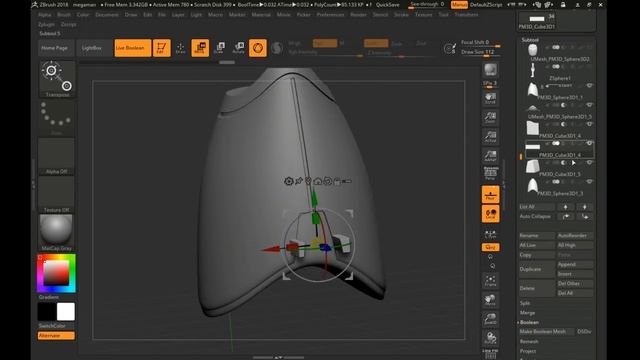Screen dimensions: 640x360
Task: Click the Duplicate subtool button
Action: click(x=537, y=269)
